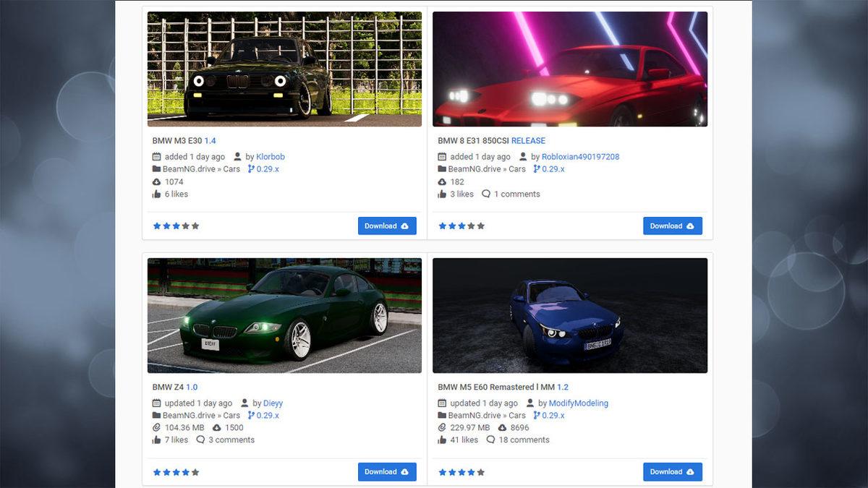The image size is (868, 488).
Task: Open ModifyModeling's author page
Action: point(579,403)
